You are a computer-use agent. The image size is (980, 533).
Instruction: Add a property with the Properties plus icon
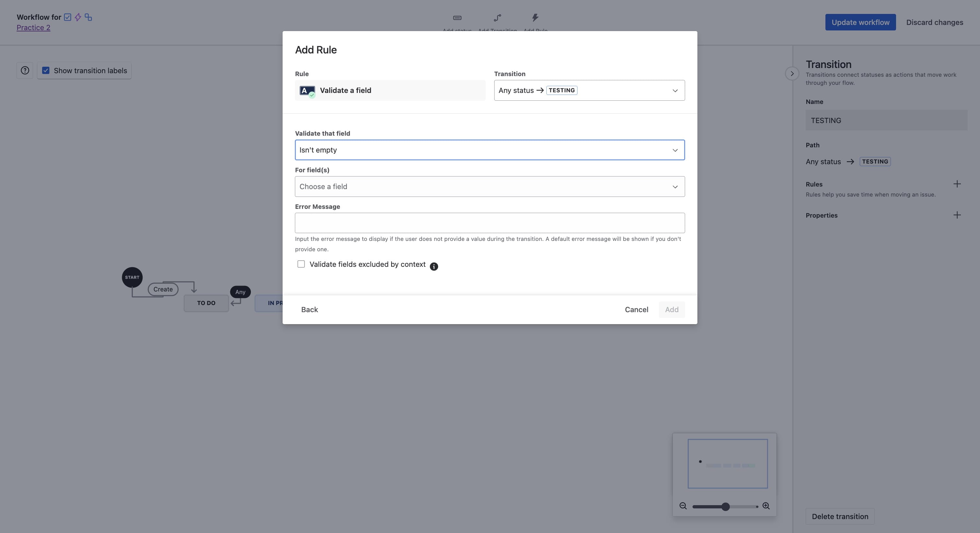coord(957,215)
